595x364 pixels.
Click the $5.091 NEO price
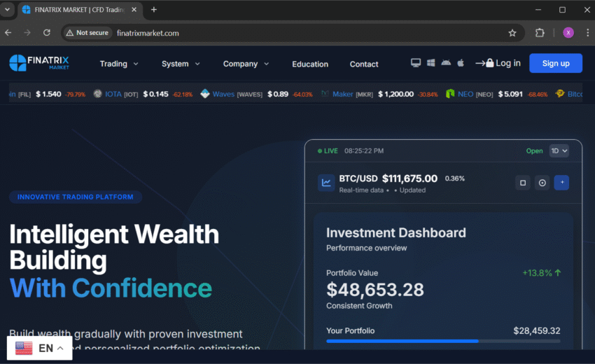point(510,94)
